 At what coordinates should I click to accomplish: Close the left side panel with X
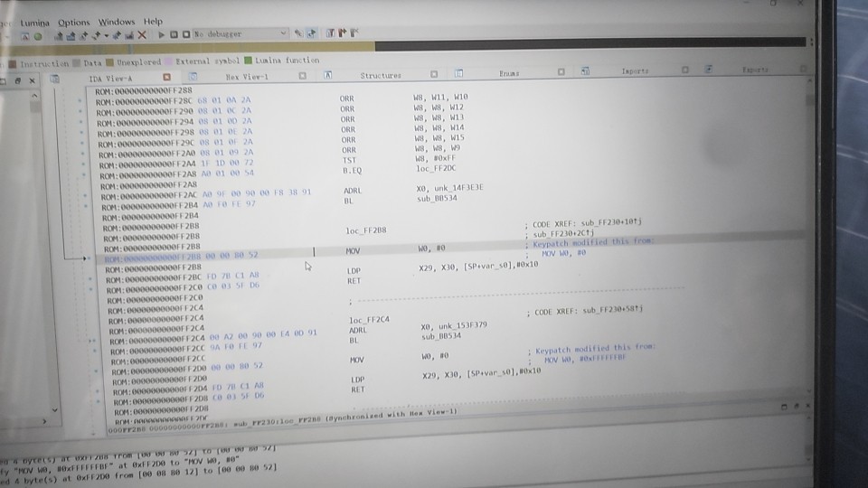pos(33,80)
